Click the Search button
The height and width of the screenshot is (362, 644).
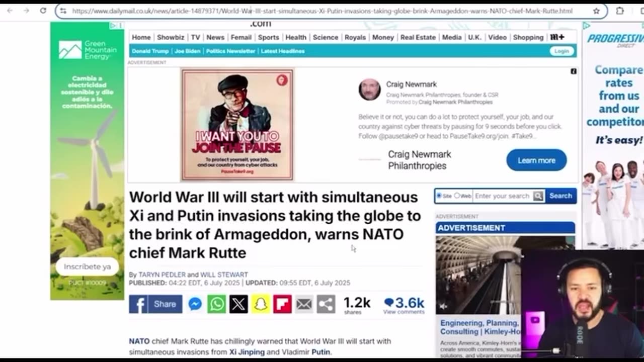click(560, 196)
